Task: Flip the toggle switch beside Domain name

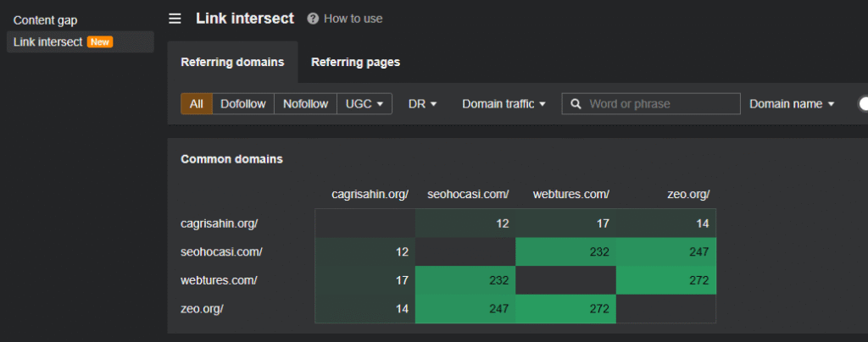Action: (862, 104)
